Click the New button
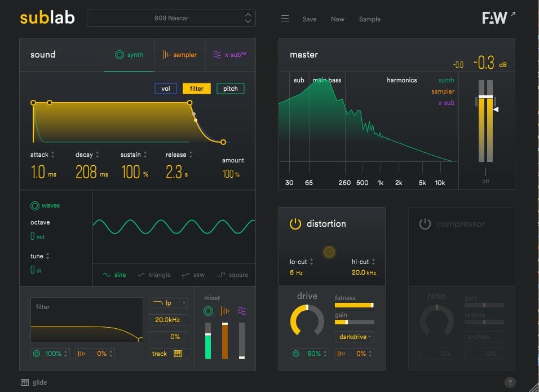The image size is (539, 392). click(x=338, y=19)
